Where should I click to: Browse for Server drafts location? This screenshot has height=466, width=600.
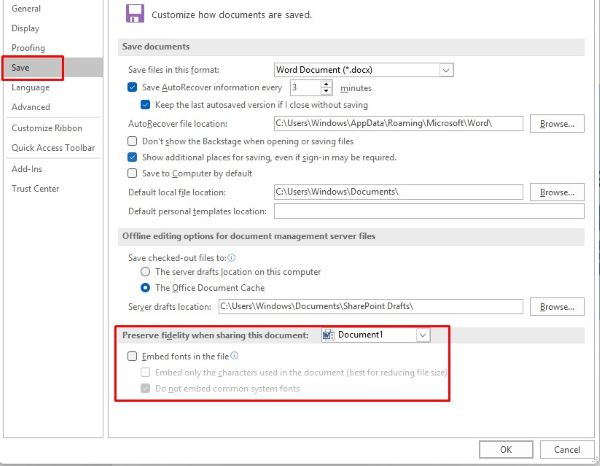[557, 306]
